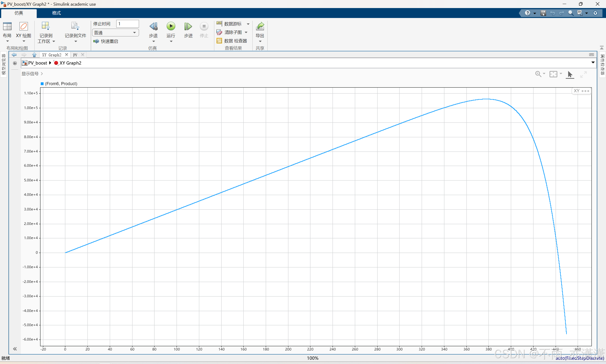Open the Layout (布局) tool
This screenshot has height=364, width=606.
pyautogui.click(x=7, y=26)
